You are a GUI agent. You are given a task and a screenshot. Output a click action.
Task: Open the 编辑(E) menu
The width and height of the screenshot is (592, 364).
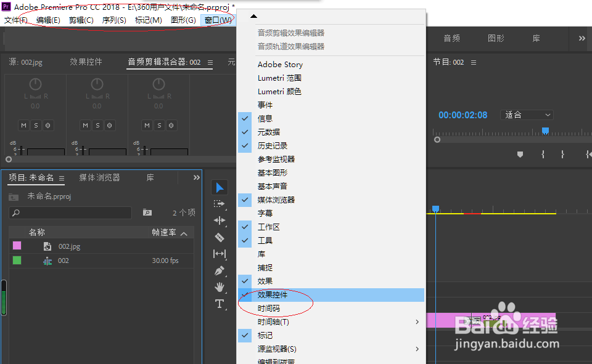48,20
